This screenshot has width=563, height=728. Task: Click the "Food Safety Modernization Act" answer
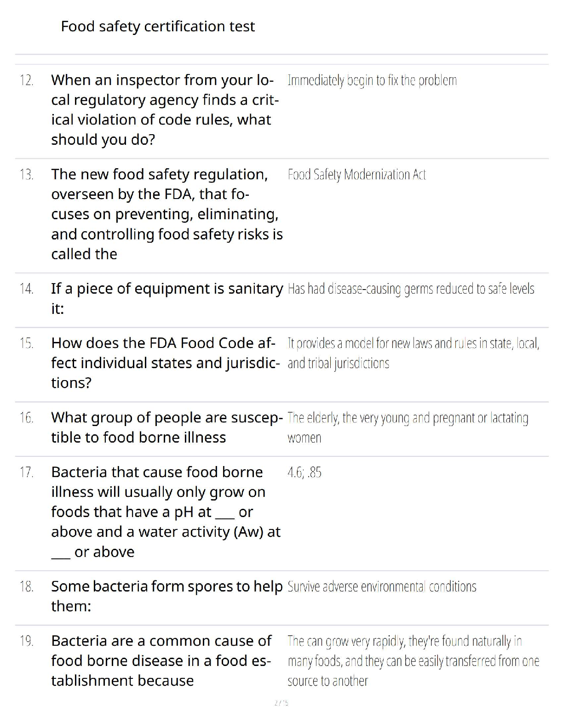click(356, 175)
